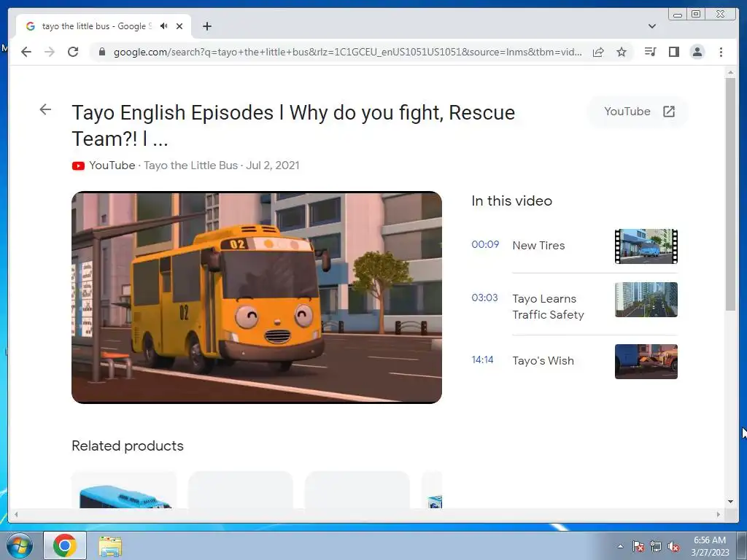Viewport: 747px width, 560px height.
Task: Jump to 03:03 timestamp
Action: tap(484, 297)
